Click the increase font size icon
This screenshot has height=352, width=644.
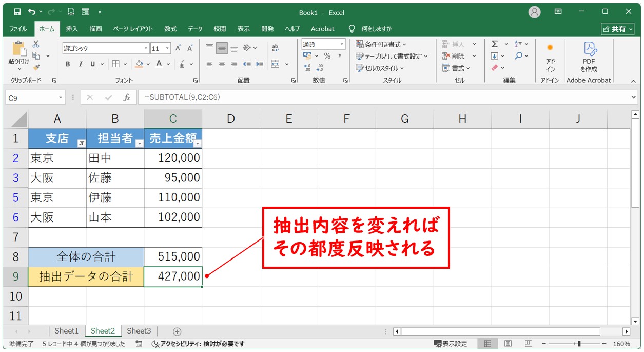[x=178, y=48]
